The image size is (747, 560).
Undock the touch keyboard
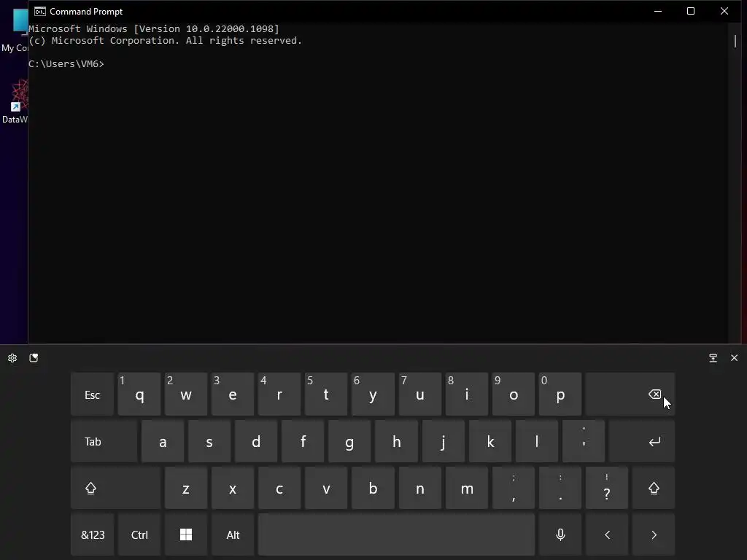tap(713, 358)
